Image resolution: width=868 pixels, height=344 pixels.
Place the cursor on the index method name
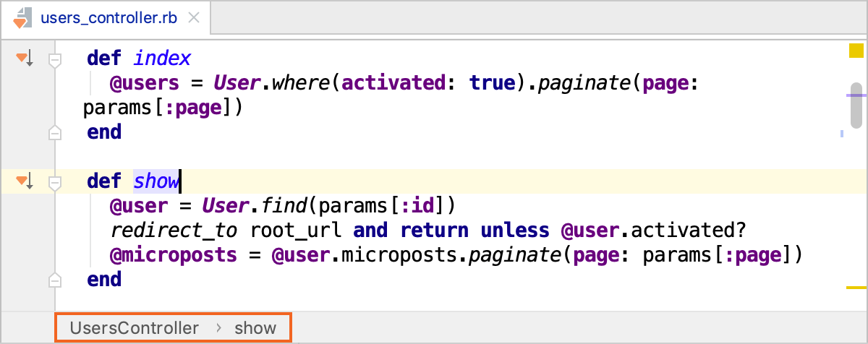click(x=162, y=58)
